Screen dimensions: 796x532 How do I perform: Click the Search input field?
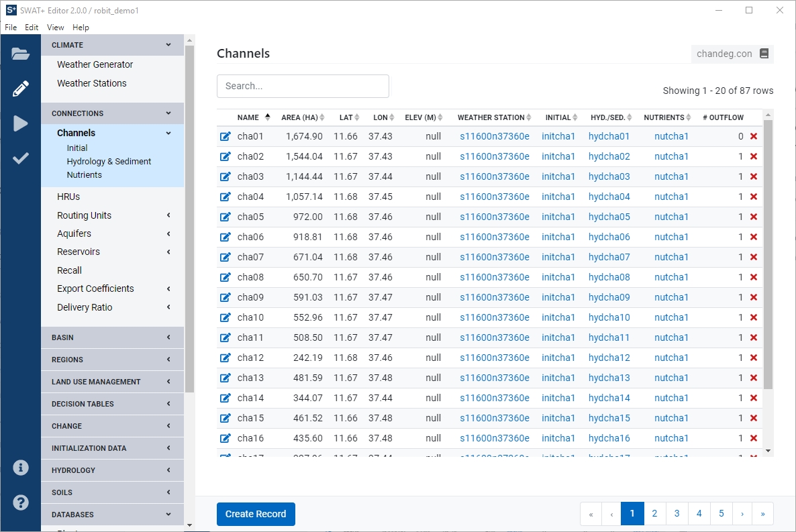(303, 86)
